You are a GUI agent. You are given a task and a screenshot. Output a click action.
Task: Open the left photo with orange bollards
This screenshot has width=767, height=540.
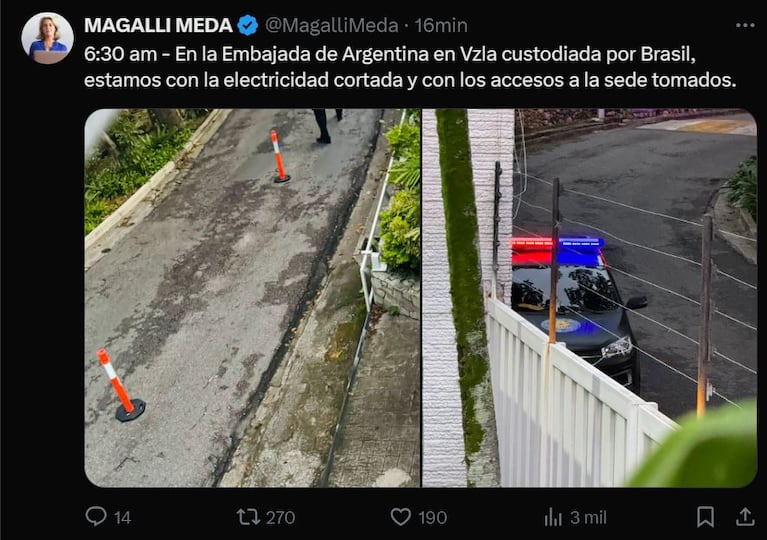coord(252,298)
